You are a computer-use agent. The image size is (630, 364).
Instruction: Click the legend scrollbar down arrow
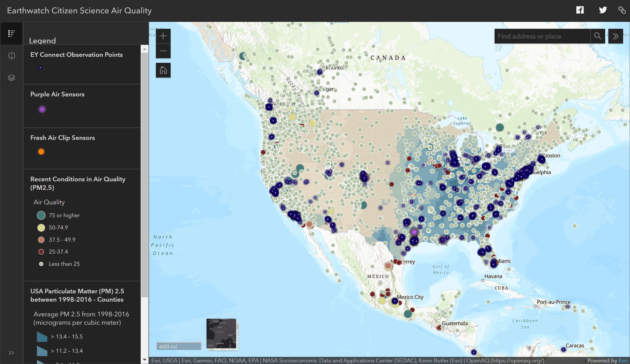(x=145, y=360)
